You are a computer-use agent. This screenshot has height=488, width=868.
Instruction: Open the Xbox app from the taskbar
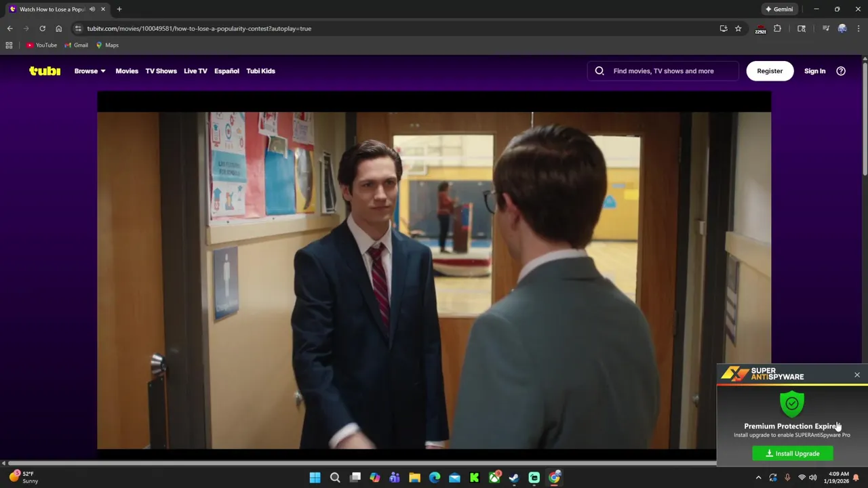[494, 478]
